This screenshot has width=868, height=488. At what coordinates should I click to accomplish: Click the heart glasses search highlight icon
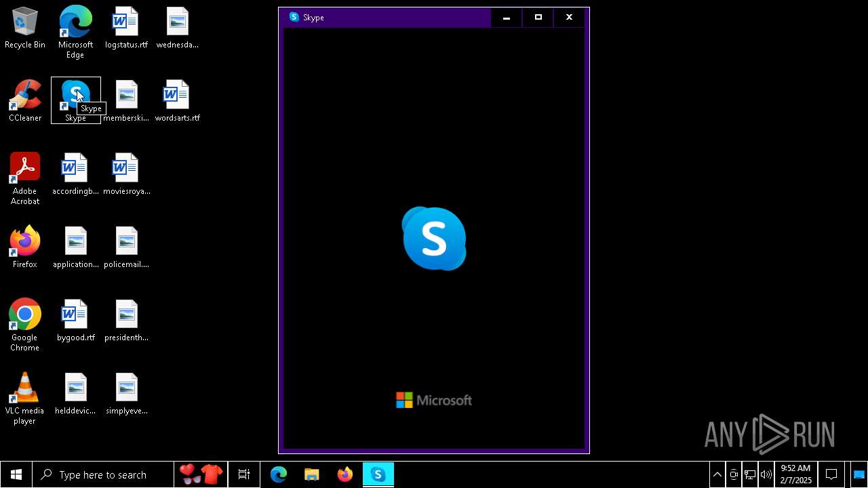(x=201, y=474)
